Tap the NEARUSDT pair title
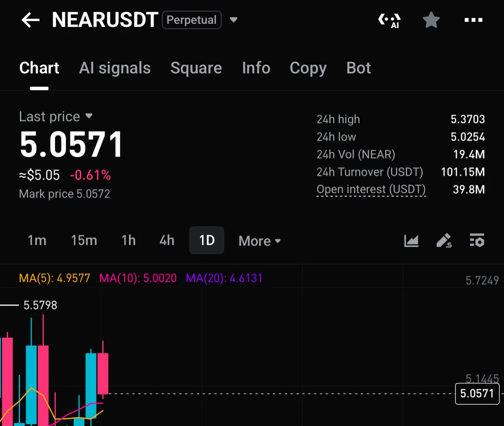The image size is (504, 426). [105, 20]
